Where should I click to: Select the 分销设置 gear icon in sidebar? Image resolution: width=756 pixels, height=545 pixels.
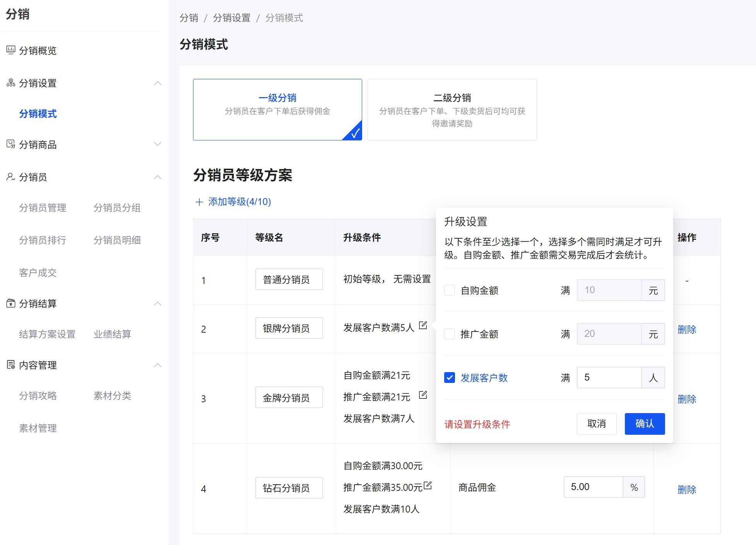(x=10, y=83)
